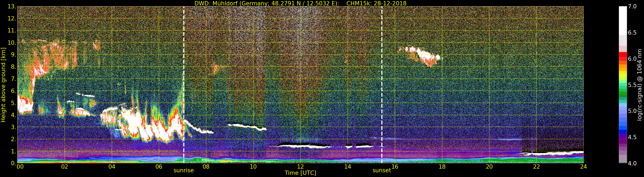Click the "Height above ground [km]" axis label
This screenshot has width=644, height=177.
(3, 85)
